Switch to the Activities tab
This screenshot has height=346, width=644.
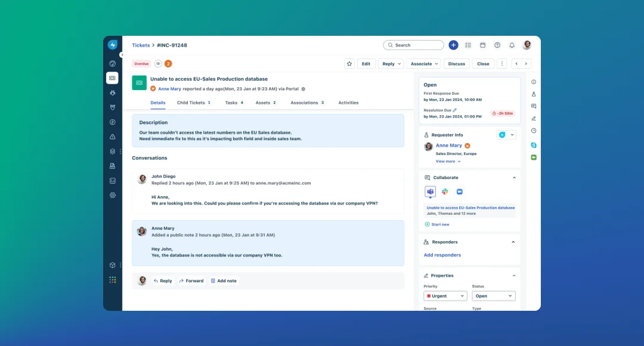pos(348,103)
